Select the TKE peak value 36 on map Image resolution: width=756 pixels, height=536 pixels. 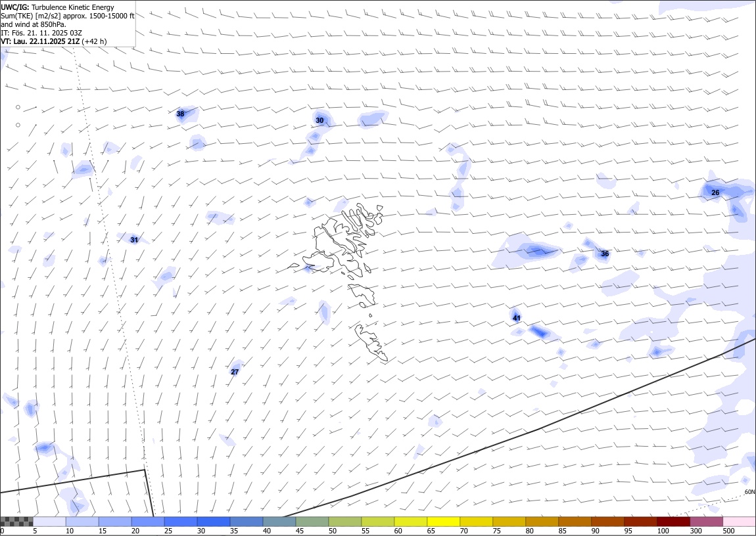605,254
